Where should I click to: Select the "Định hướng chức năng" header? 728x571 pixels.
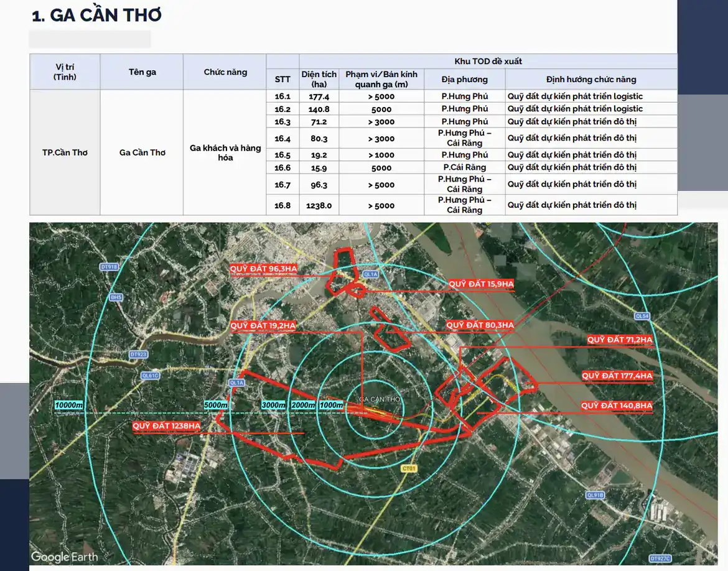[x=591, y=80]
